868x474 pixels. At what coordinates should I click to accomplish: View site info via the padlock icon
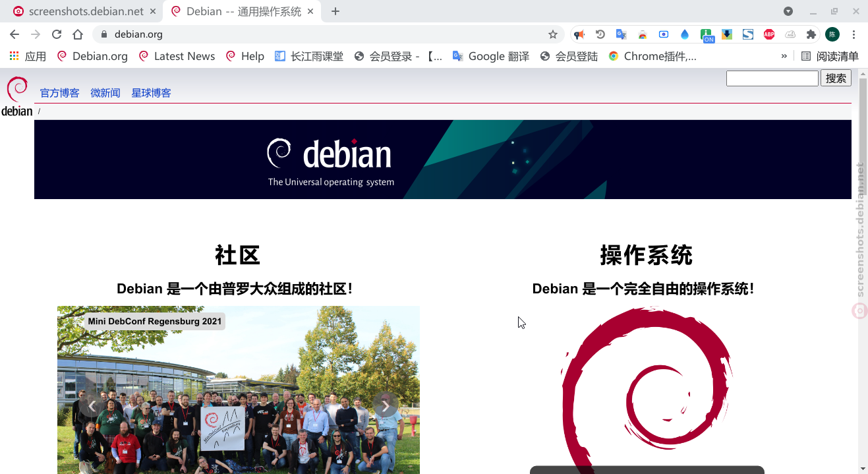tap(103, 34)
